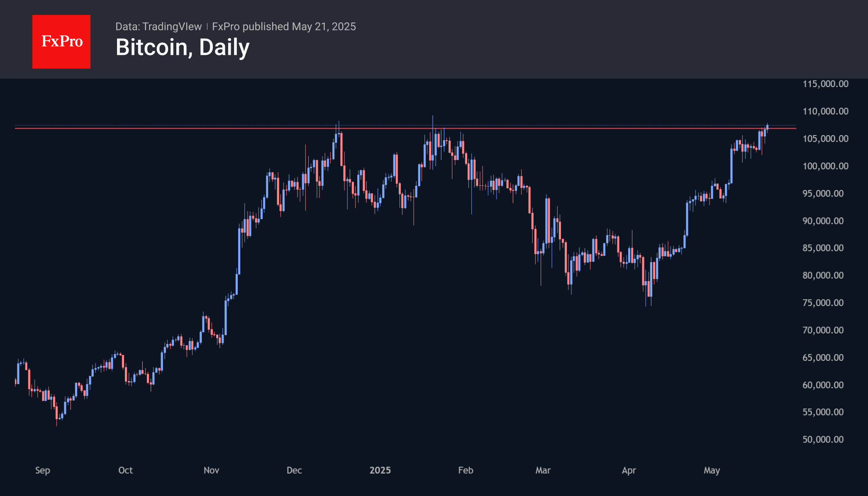Click the Bitcoin, Daily chart title

coord(183,47)
